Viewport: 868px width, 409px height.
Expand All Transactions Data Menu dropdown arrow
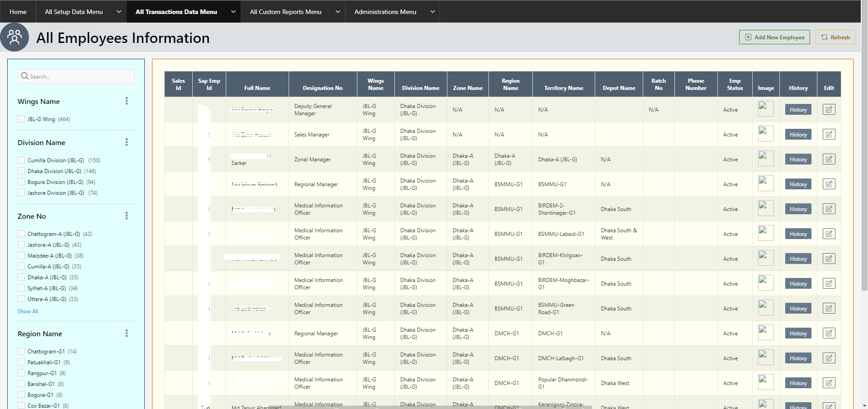[233, 12]
